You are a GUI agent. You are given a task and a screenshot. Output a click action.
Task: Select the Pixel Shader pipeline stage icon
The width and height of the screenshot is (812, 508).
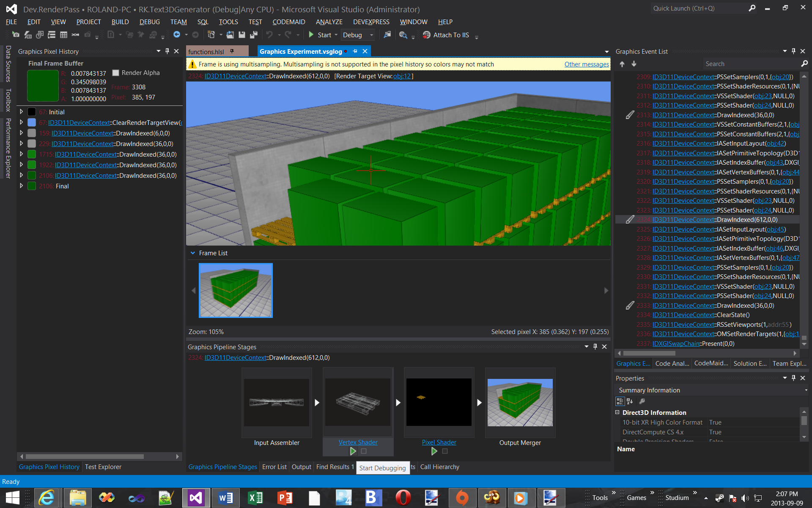tap(439, 402)
